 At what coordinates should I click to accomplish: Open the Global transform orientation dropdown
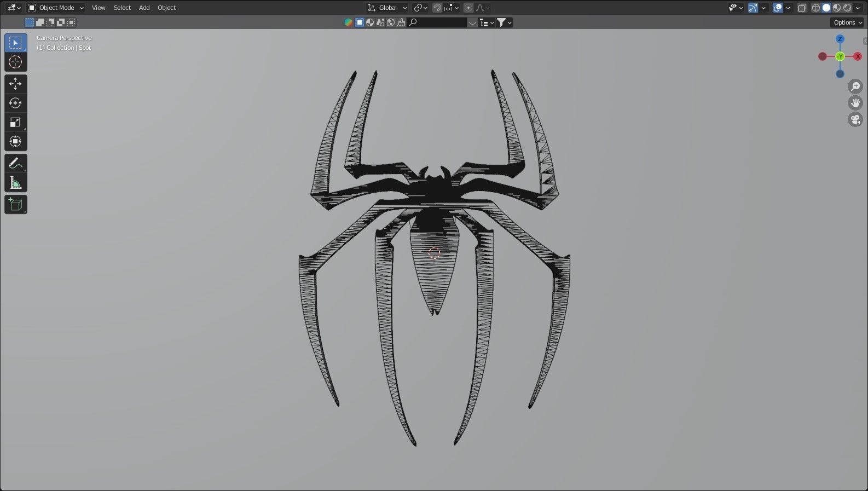click(x=387, y=8)
